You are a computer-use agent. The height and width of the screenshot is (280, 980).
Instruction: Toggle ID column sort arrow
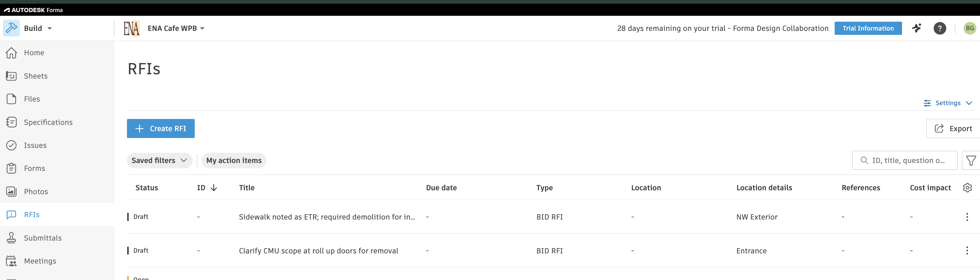214,188
